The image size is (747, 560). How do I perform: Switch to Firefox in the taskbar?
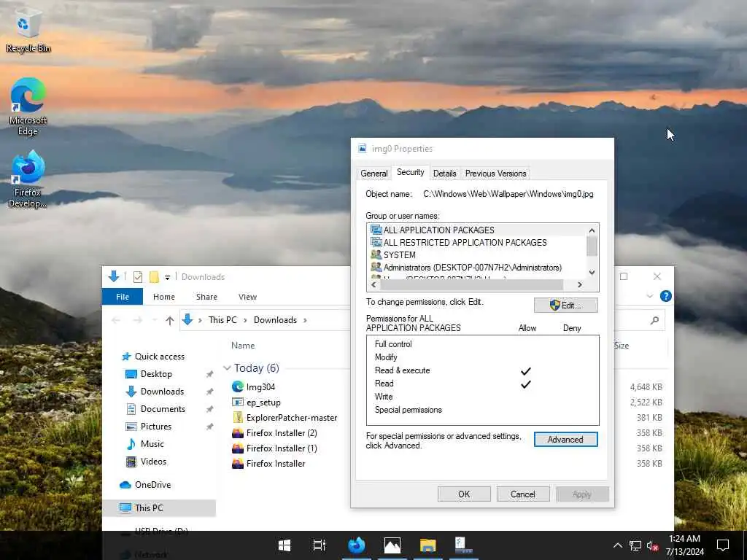point(356,545)
